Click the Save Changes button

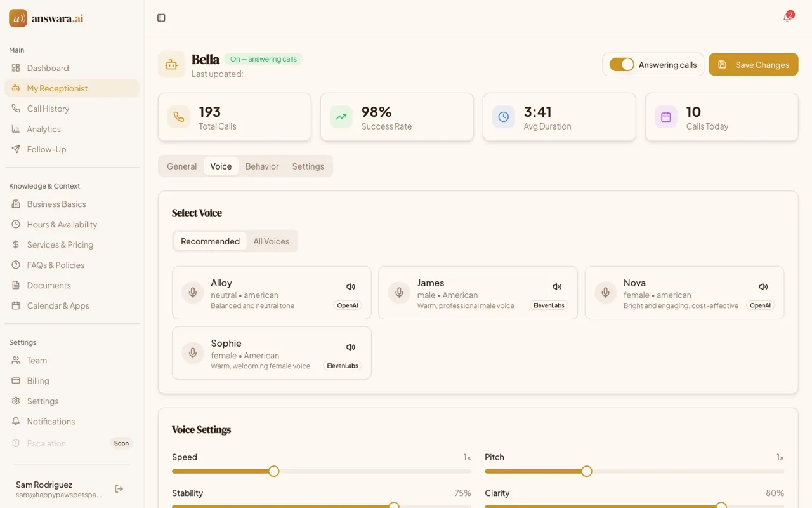(x=754, y=64)
